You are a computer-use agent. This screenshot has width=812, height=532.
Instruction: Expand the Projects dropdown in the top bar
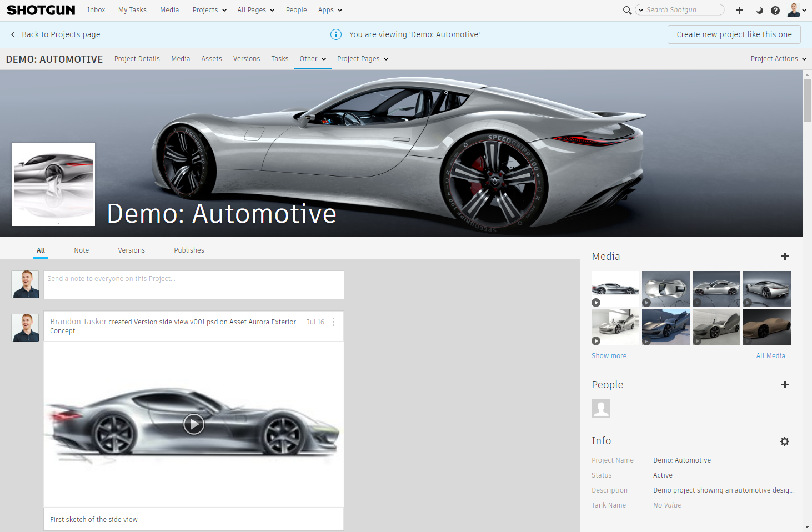coord(209,9)
